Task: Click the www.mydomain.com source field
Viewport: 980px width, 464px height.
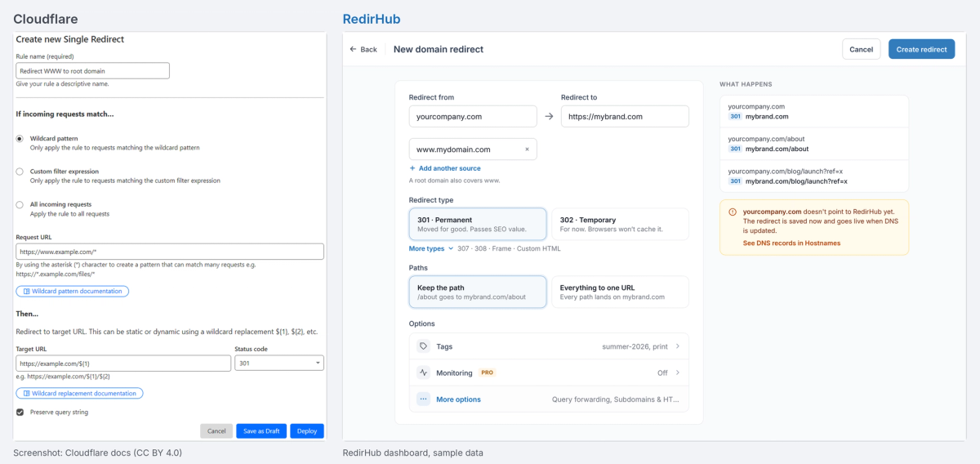Action: click(x=473, y=149)
